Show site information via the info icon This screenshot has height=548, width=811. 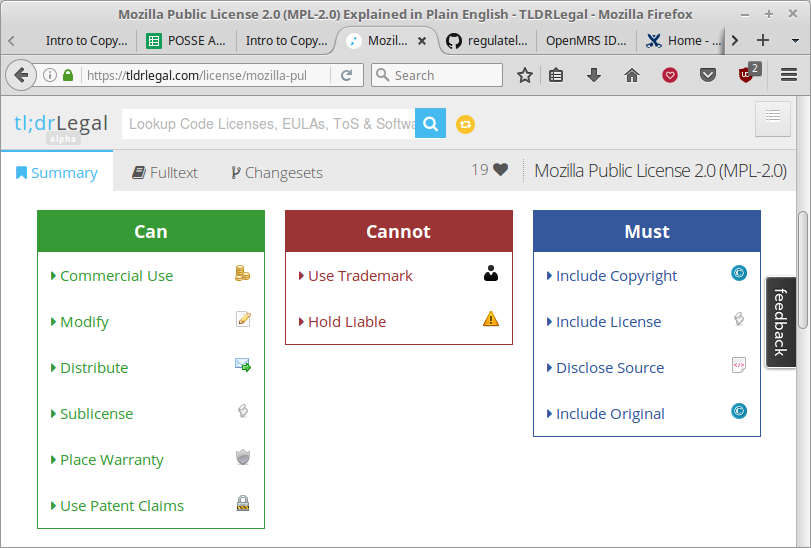(50, 75)
